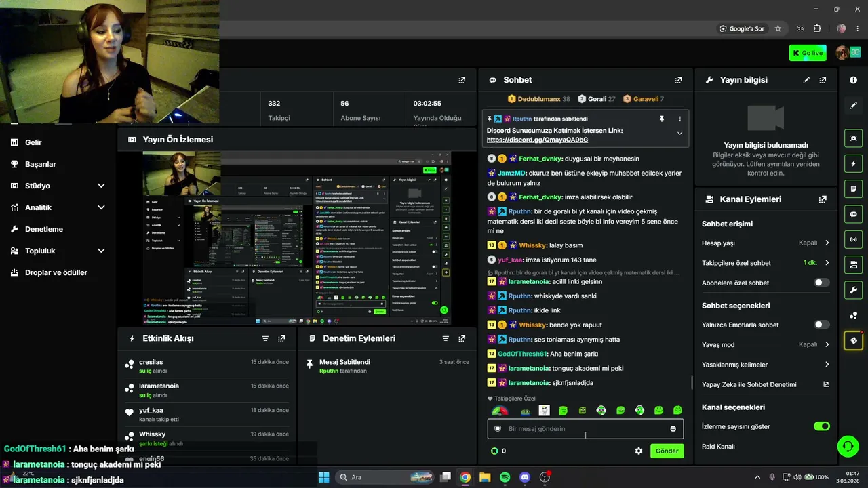Screen dimensions: 868x488
Task: Disable the İzlenme sayısını göster switch
Action: [x=821, y=426]
